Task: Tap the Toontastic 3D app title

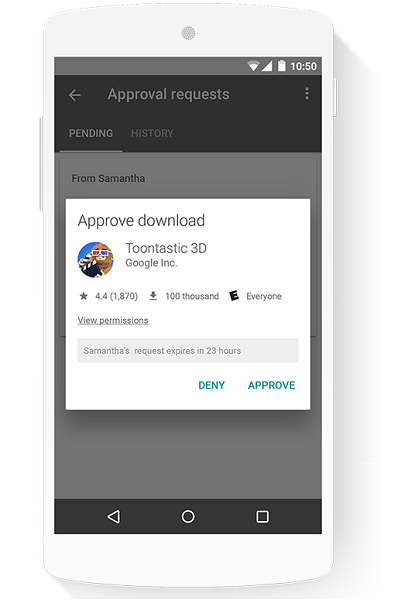Action: (166, 248)
